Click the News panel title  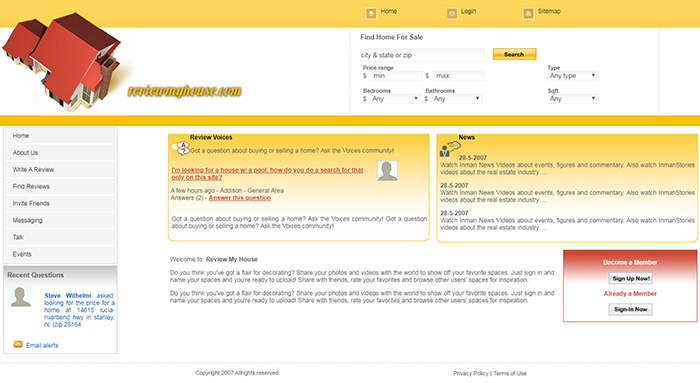pos(467,137)
